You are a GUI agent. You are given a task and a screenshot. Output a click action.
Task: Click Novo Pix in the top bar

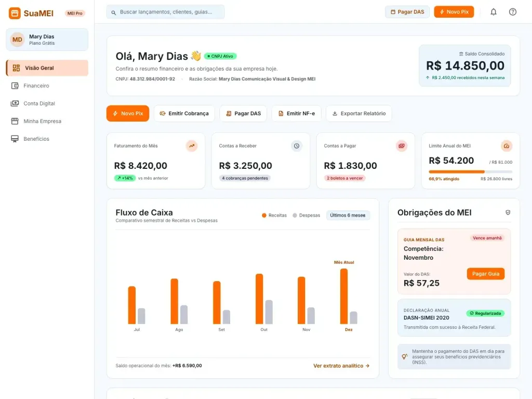(454, 12)
